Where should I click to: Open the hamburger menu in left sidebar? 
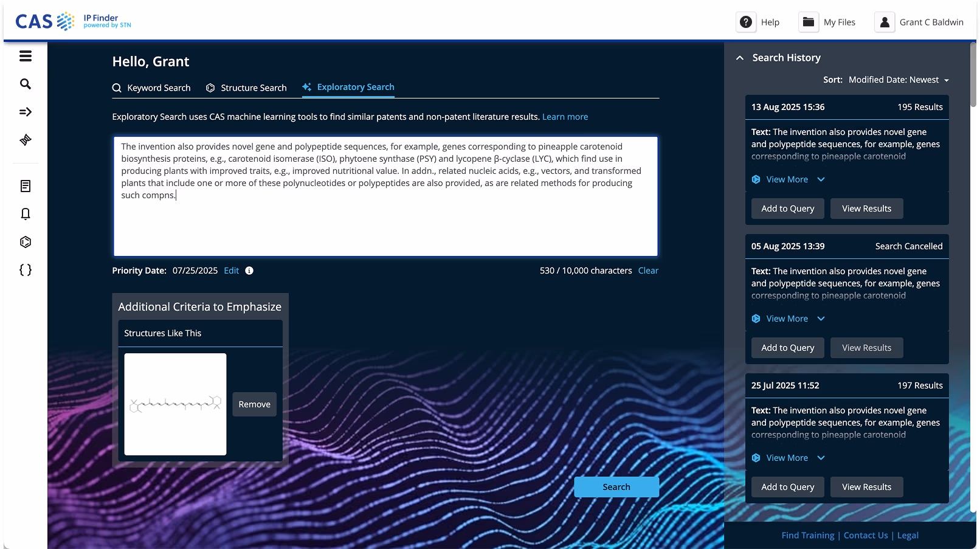(x=26, y=56)
